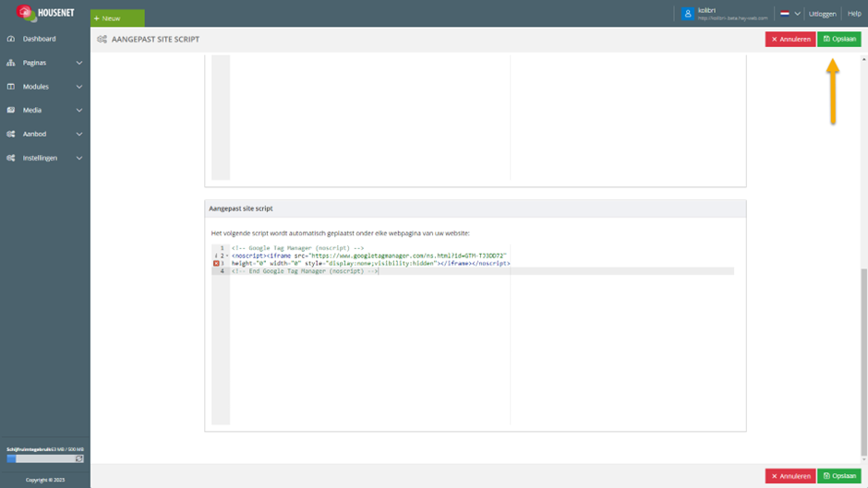Click the Housenet logo

pos(45,13)
